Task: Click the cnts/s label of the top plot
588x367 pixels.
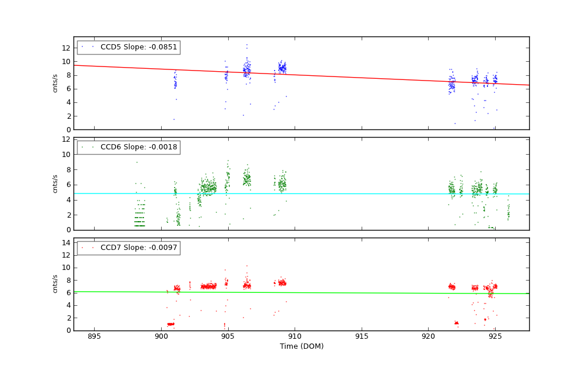Action: click(55, 83)
